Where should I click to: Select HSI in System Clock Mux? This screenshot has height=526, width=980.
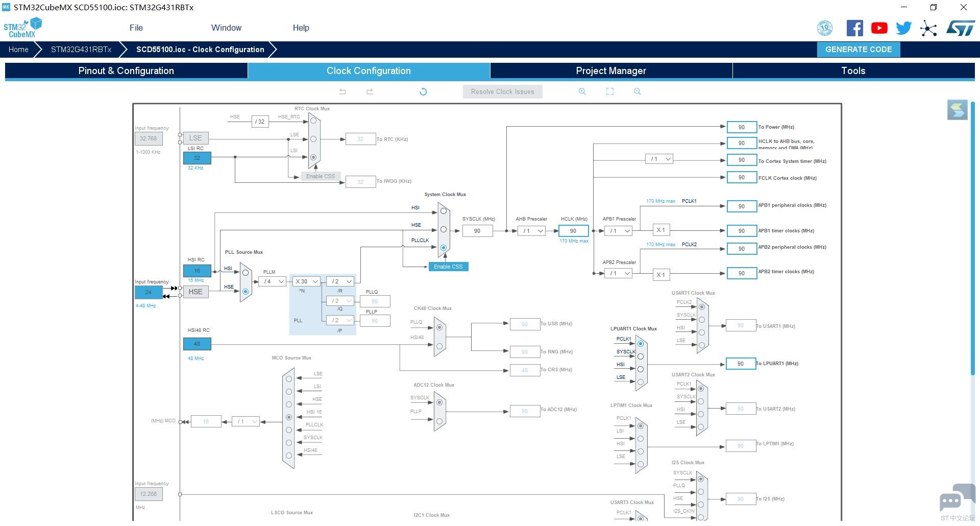[444, 211]
